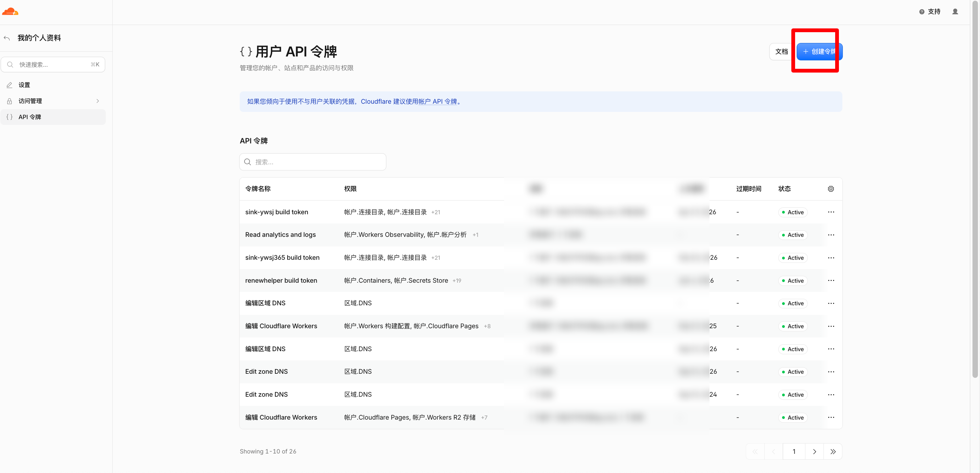Screen dimensions: 980x473
Task: Click the lock icon beside 访问管理
Action: (10, 101)
